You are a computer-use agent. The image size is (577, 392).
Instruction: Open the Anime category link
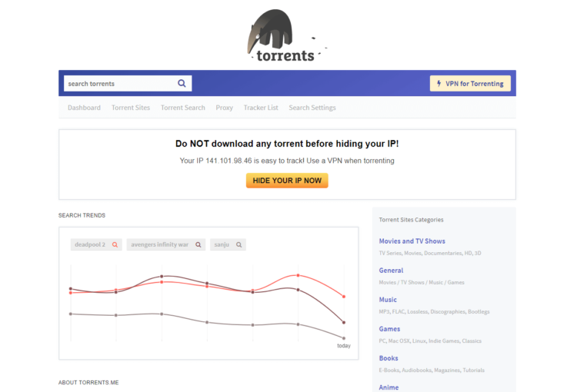click(389, 387)
